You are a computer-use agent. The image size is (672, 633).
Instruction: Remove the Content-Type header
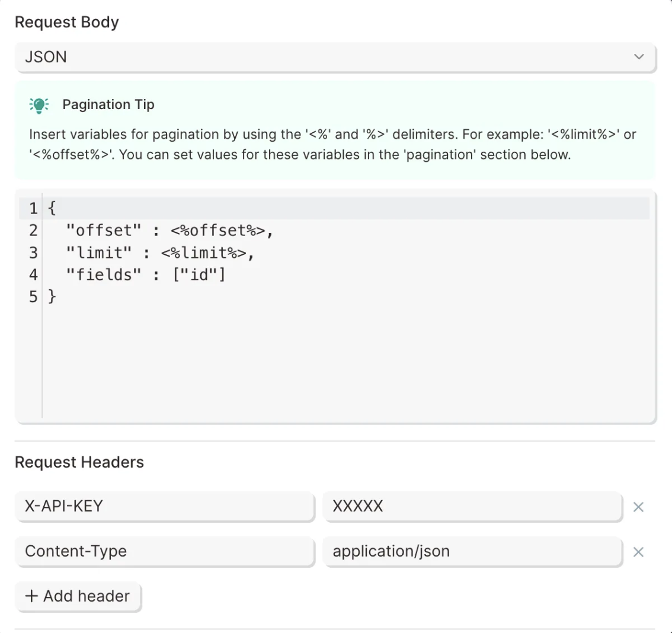[638, 552]
